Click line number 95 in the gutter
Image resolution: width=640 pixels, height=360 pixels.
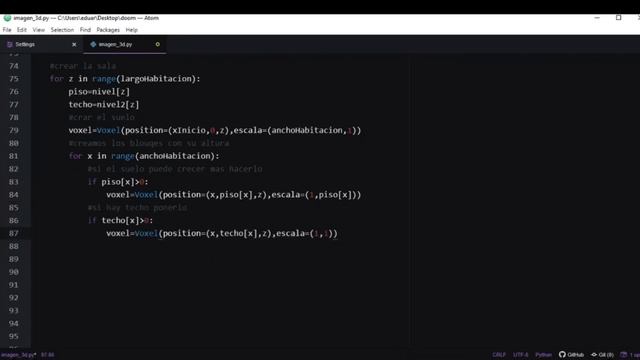(x=14, y=336)
